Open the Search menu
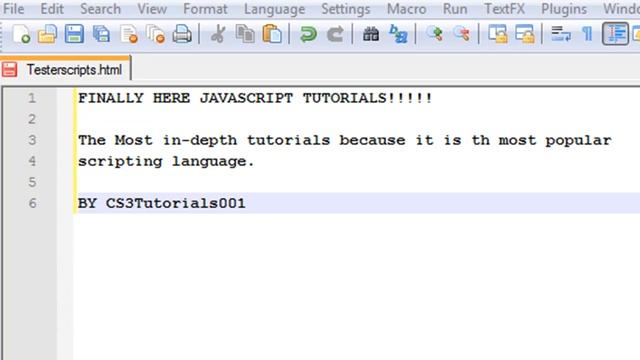 coord(100,9)
